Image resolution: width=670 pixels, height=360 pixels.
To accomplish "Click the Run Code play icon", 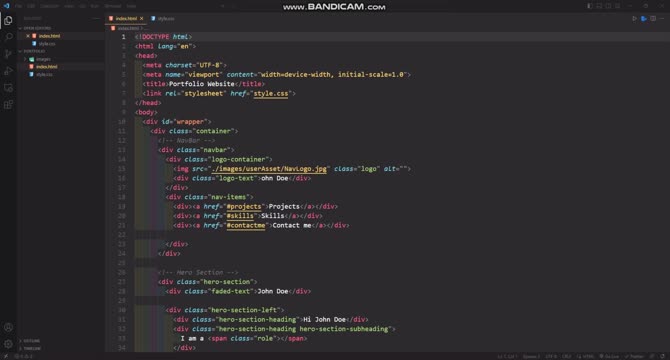I will click(x=634, y=18).
